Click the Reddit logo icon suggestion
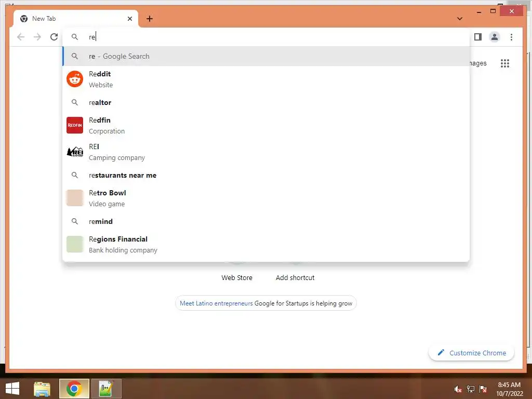The width and height of the screenshot is (532, 399). point(75,79)
